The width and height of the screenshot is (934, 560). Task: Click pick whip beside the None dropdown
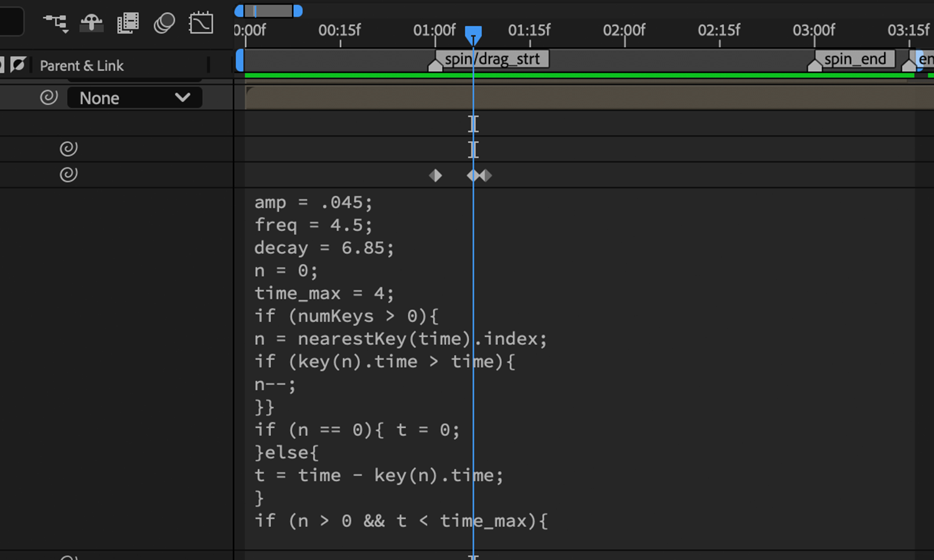point(49,98)
